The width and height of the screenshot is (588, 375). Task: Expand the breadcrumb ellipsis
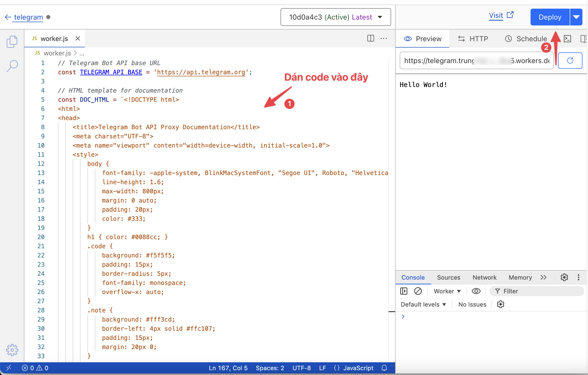click(82, 53)
